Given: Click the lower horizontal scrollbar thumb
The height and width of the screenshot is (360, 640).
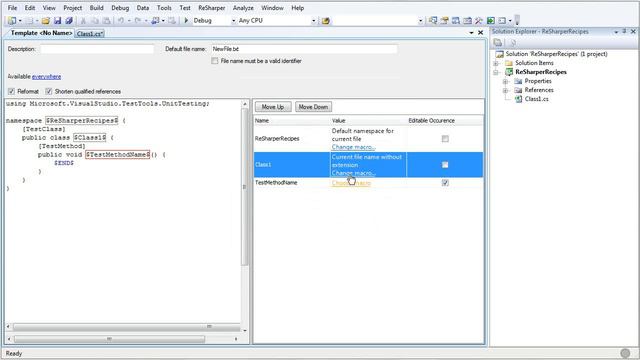Looking at the screenshot, I should [x=109, y=339].
